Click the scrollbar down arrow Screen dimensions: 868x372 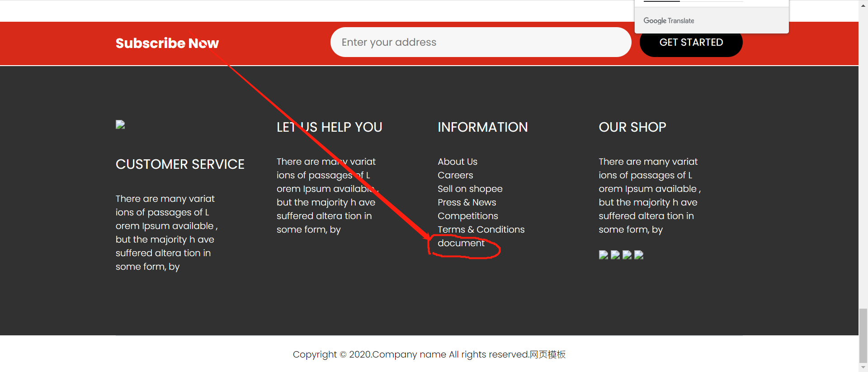click(863, 367)
